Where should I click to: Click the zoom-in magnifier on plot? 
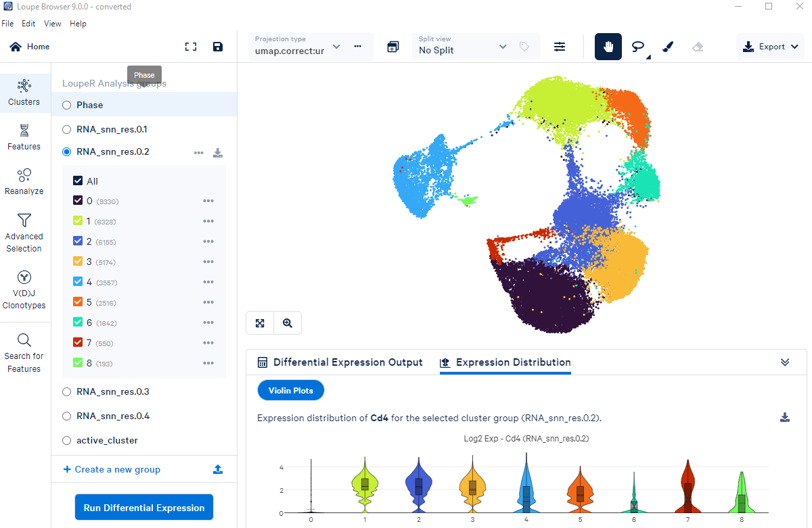(288, 323)
